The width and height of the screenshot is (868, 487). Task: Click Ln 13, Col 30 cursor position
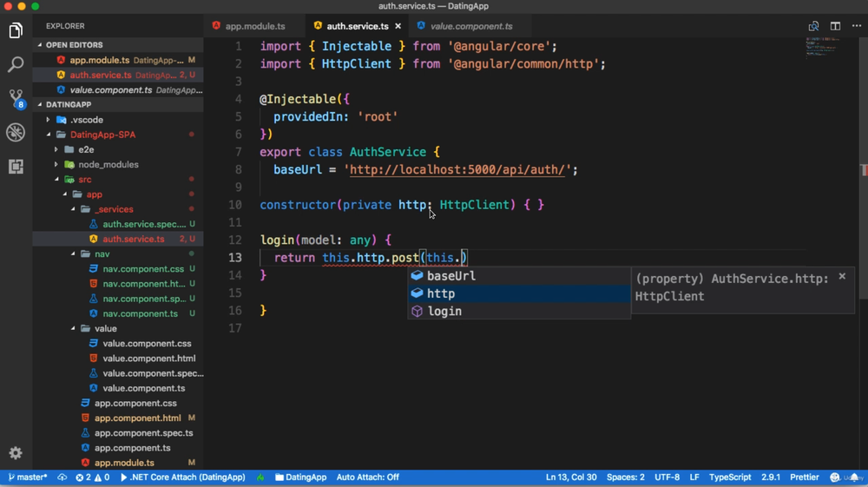point(571,477)
